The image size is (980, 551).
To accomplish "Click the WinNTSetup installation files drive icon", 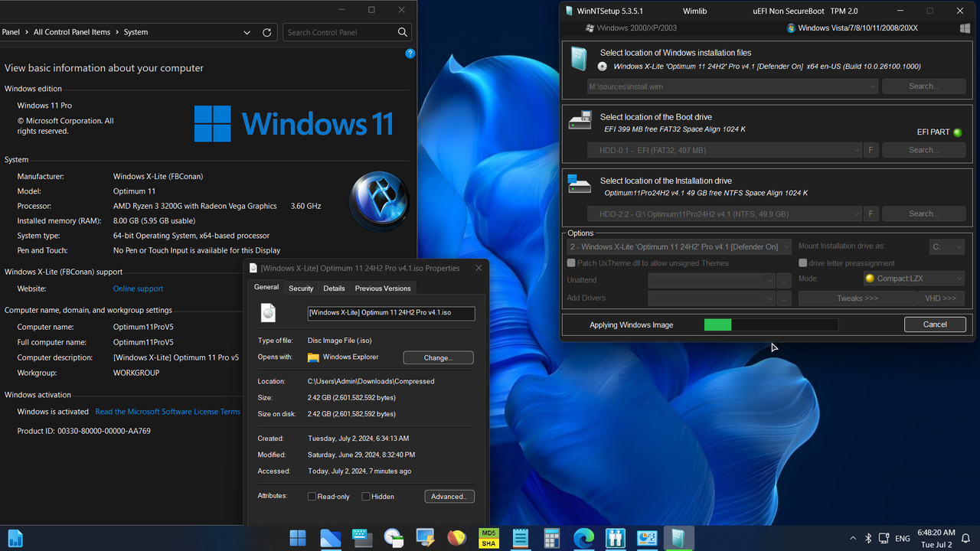I will (x=579, y=57).
